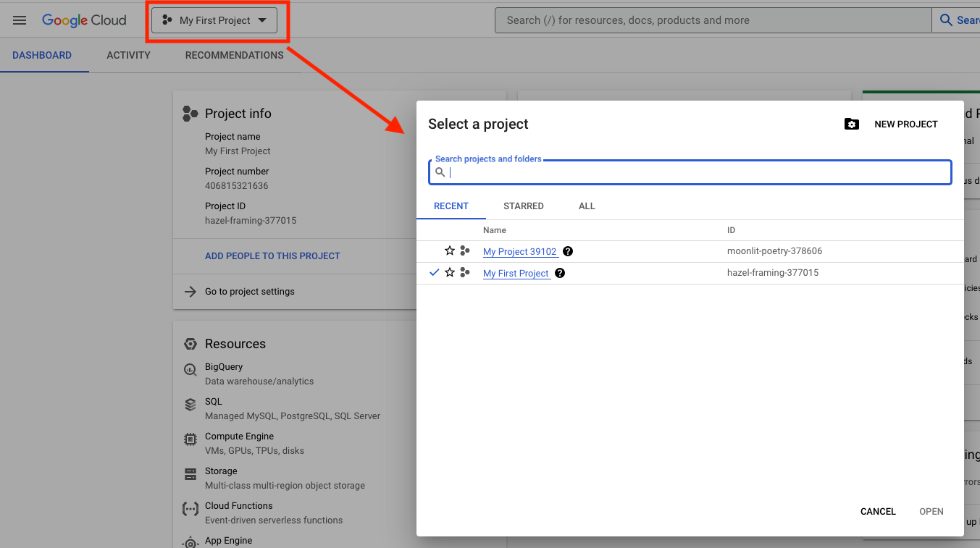This screenshot has width=980, height=548.
Task: Click help icon beside My Project 39102
Action: click(x=568, y=251)
